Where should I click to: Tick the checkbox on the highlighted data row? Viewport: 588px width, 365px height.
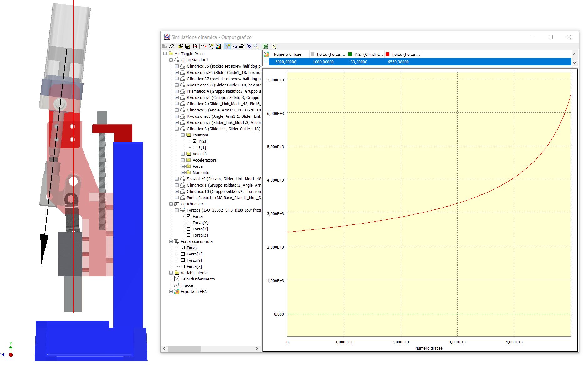(266, 61)
